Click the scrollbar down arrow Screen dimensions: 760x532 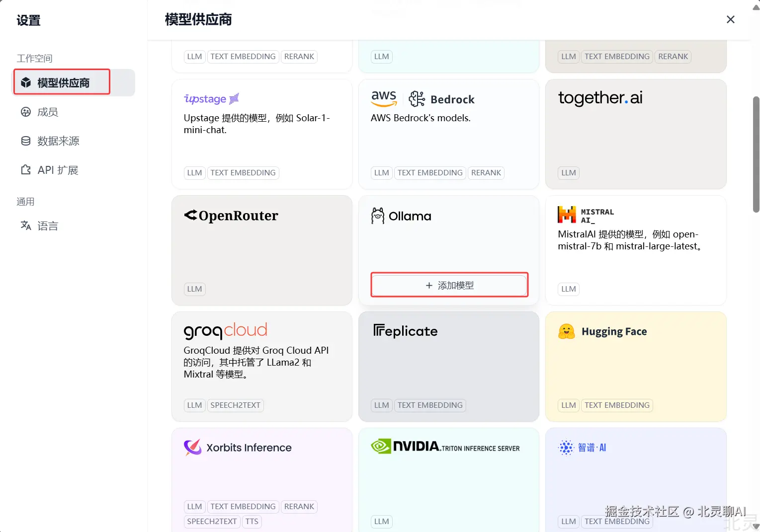(756, 527)
